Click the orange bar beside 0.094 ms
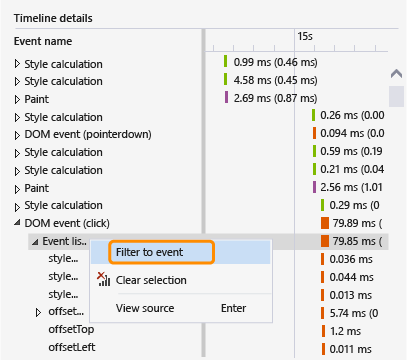 tap(314, 133)
